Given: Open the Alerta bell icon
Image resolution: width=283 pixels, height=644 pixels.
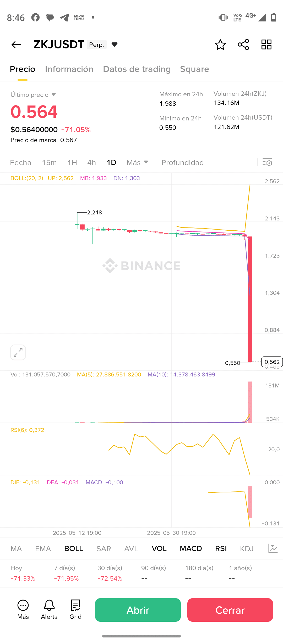Looking at the screenshot, I should pyautogui.click(x=49, y=610).
